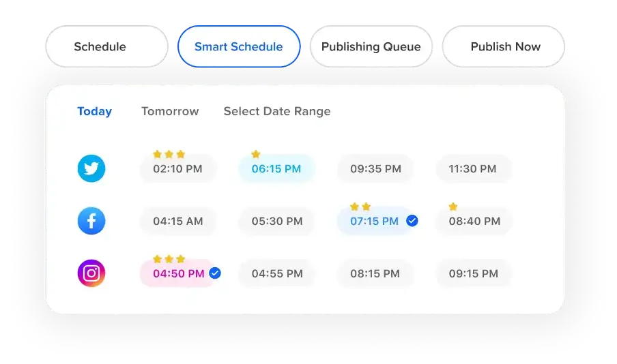Click the Facebook logo icon
This screenshot has height=364, width=617.
pyautogui.click(x=91, y=221)
